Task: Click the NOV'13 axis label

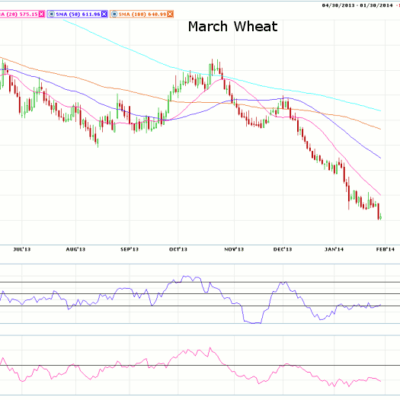Action: (x=234, y=249)
